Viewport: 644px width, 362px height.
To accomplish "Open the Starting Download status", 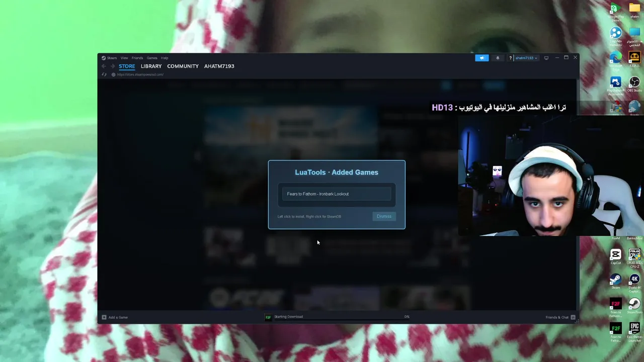I will pos(288,317).
